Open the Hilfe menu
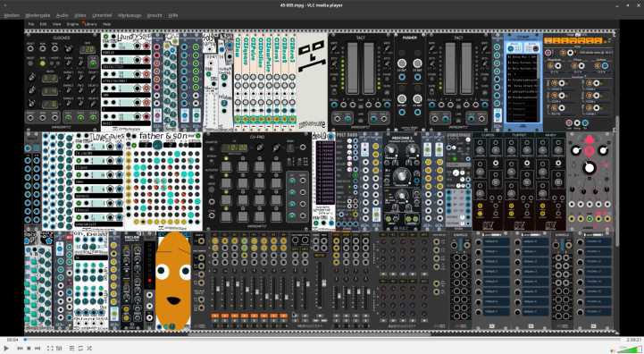This screenshot has height=354, width=644. [x=173, y=15]
